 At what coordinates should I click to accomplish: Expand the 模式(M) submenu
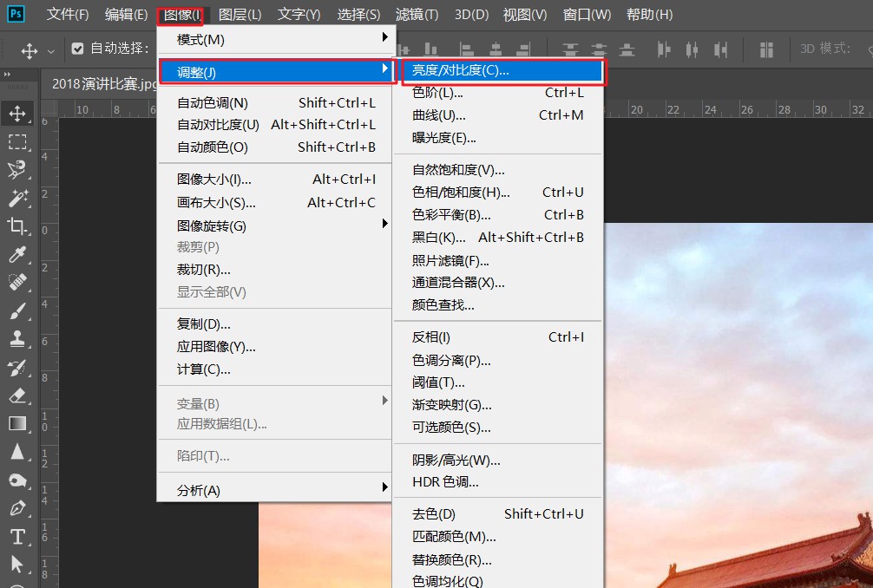[277, 39]
